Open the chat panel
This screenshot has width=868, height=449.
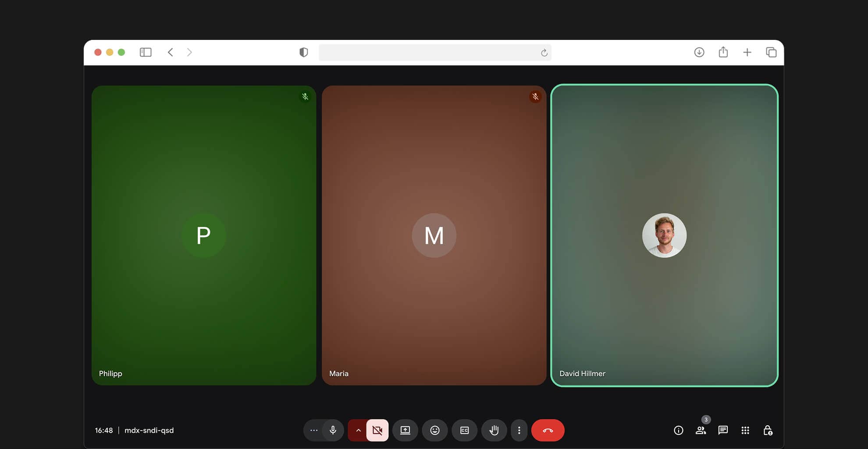point(723,430)
